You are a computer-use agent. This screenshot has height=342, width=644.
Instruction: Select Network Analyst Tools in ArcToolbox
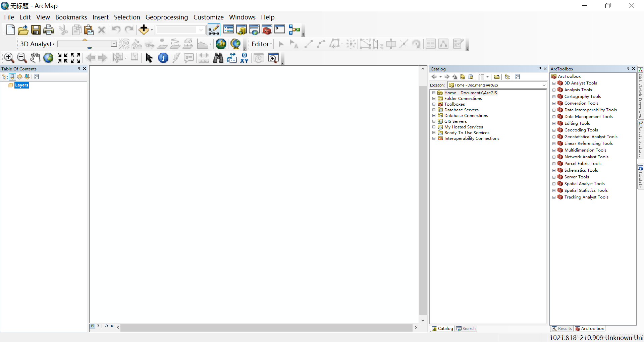tap(586, 157)
